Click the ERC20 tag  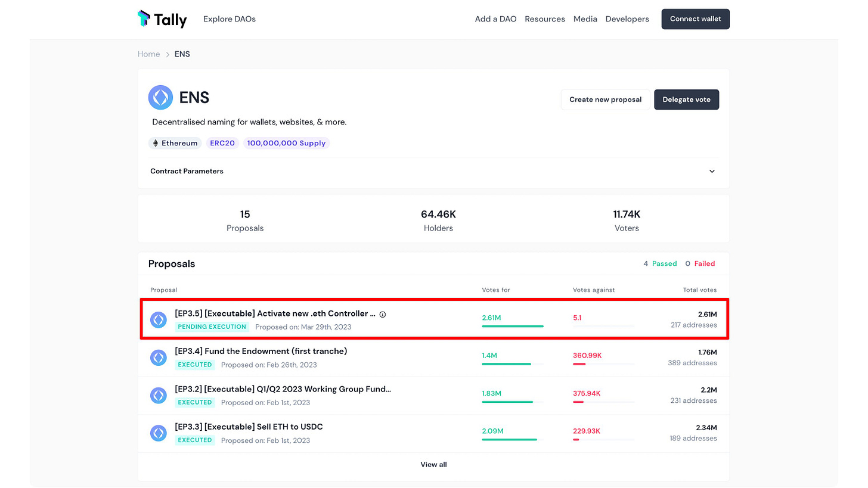222,143
